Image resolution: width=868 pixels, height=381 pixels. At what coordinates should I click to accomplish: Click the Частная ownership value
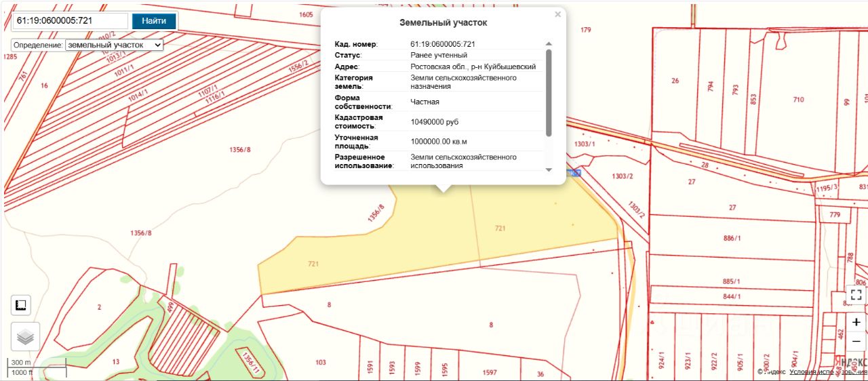[425, 102]
